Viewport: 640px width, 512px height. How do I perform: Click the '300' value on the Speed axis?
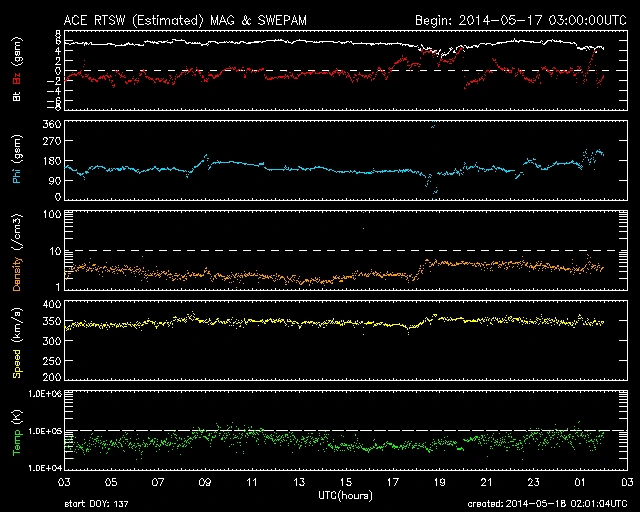tap(52, 340)
